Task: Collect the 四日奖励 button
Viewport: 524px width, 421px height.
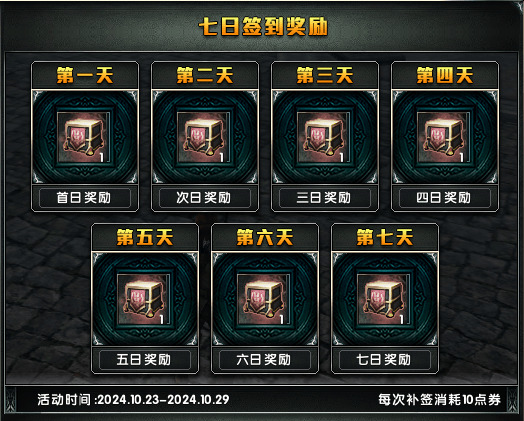Action: pyautogui.click(x=445, y=198)
